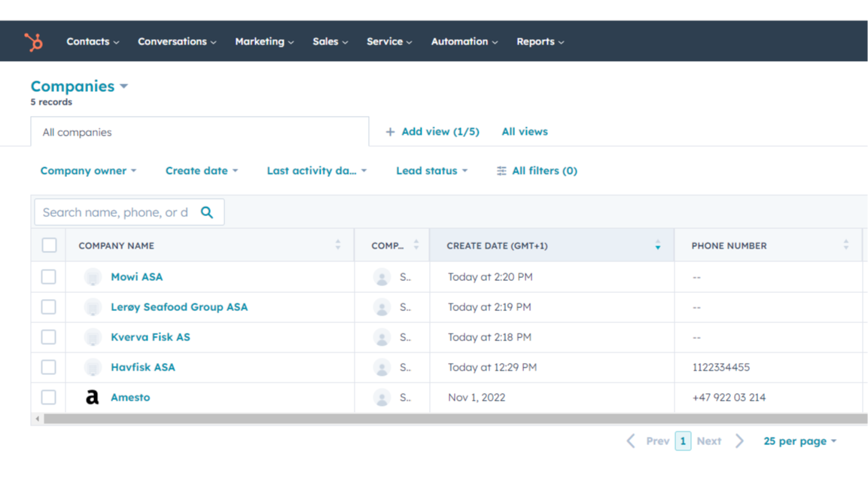Click the 5 records count text
868x488 pixels.
pos(51,102)
